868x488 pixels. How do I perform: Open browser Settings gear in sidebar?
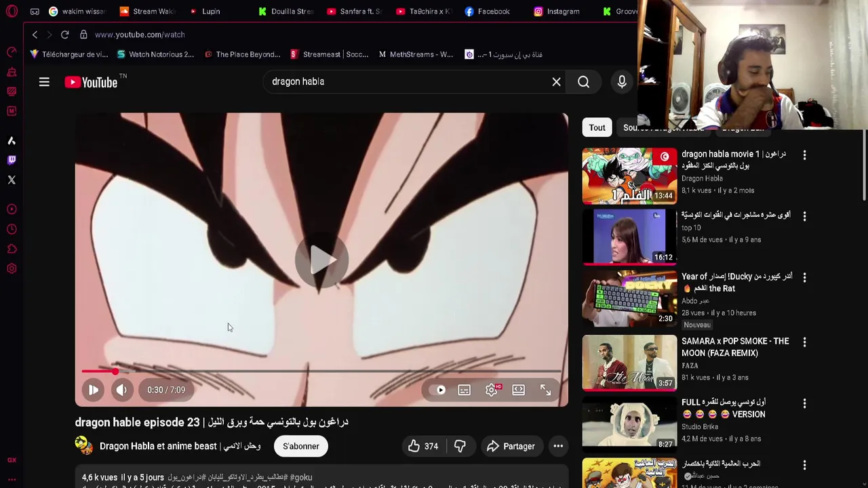click(12, 268)
